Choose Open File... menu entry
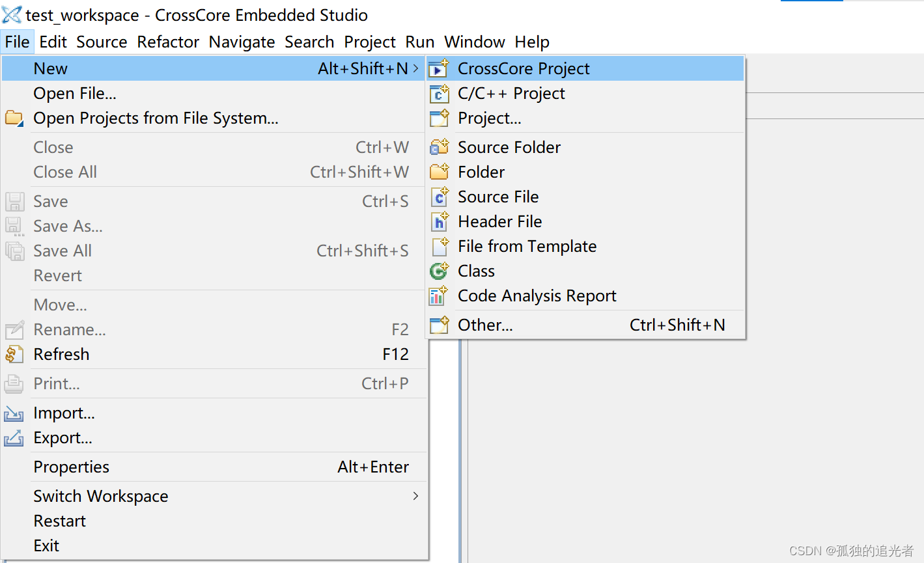Screen dimensions: 924x563 (215, 93)
